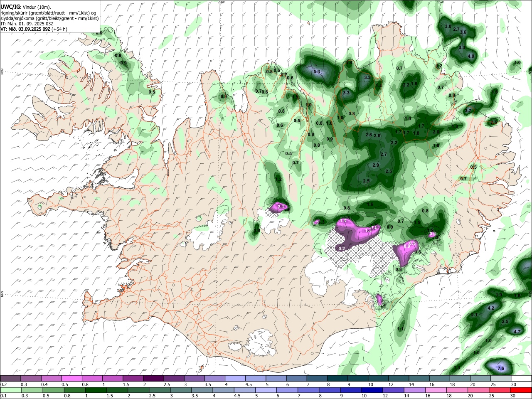
Task: Click the Vindur (10m) label
Action: [x=36, y=7]
